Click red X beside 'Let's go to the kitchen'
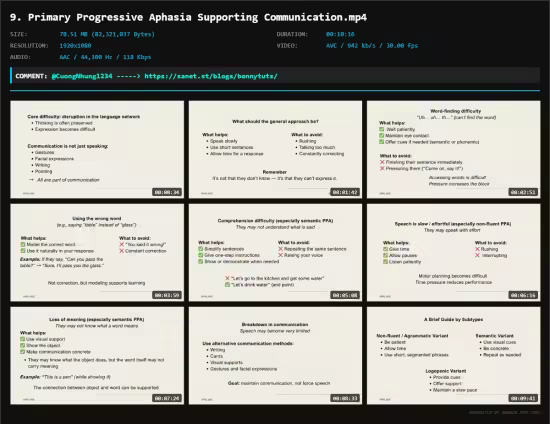Screen dimensions: 550x424 point(227,278)
